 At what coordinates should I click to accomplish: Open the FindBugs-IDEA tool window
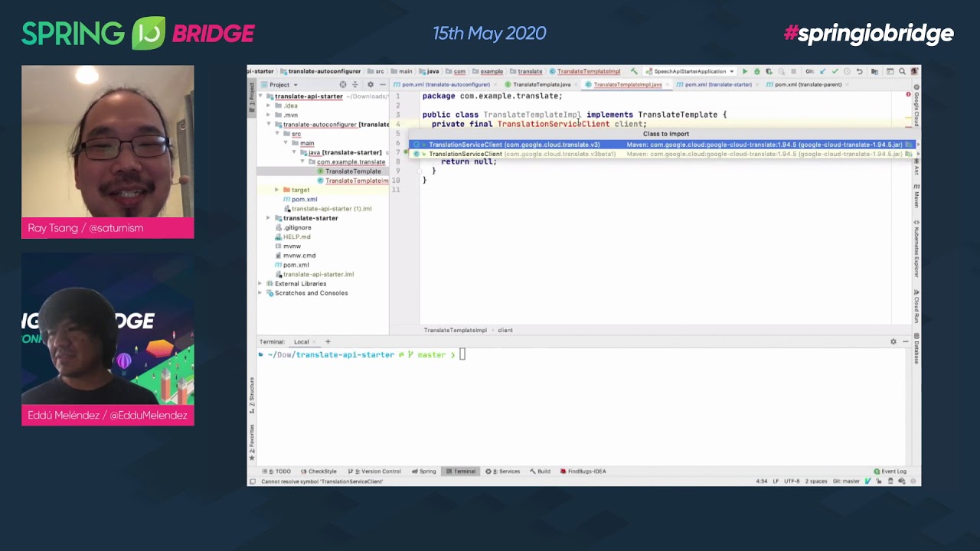click(583, 471)
